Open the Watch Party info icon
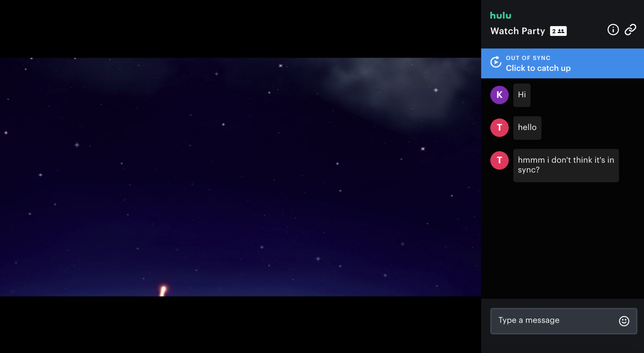The image size is (644, 353). click(x=613, y=30)
